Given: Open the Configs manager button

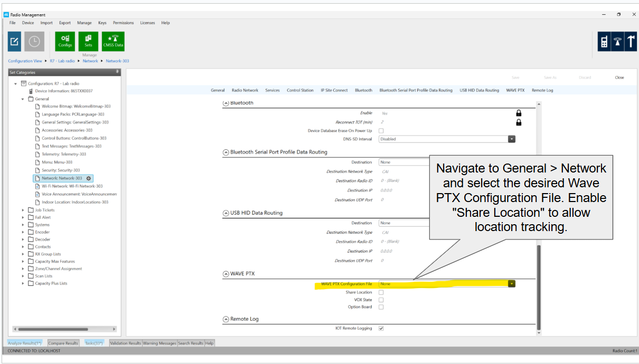Looking at the screenshot, I should tap(65, 41).
